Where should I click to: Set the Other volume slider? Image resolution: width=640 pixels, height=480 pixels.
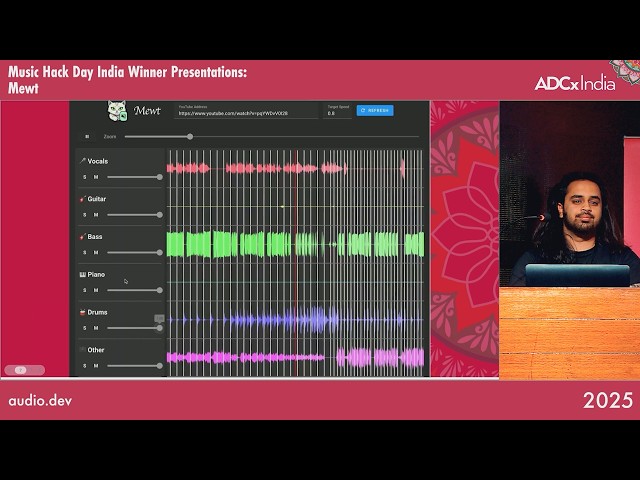pyautogui.click(x=135, y=366)
